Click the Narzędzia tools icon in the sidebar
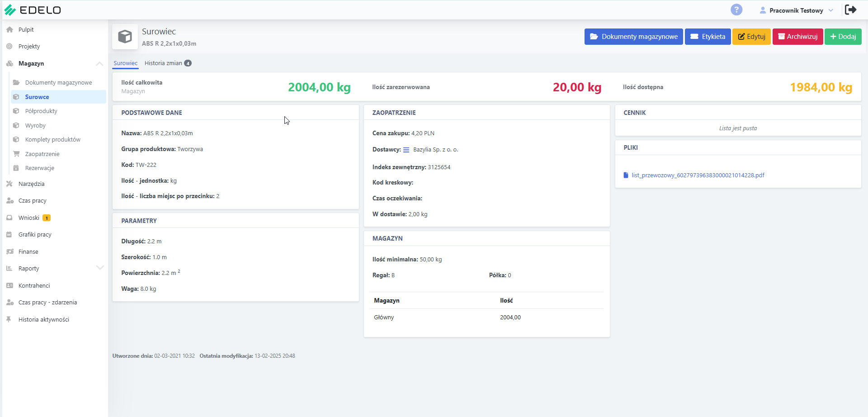This screenshot has height=417, width=868. click(x=9, y=184)
